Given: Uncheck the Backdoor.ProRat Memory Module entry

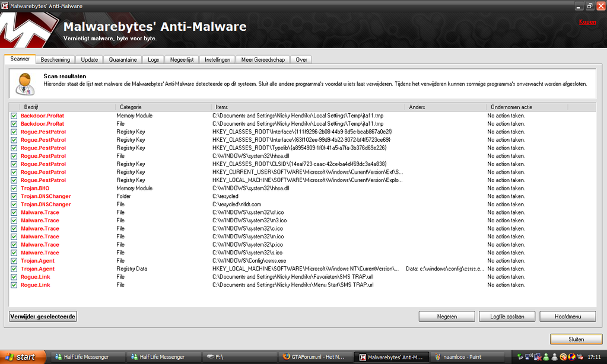Looking at the screenshot, I should 14,116.
